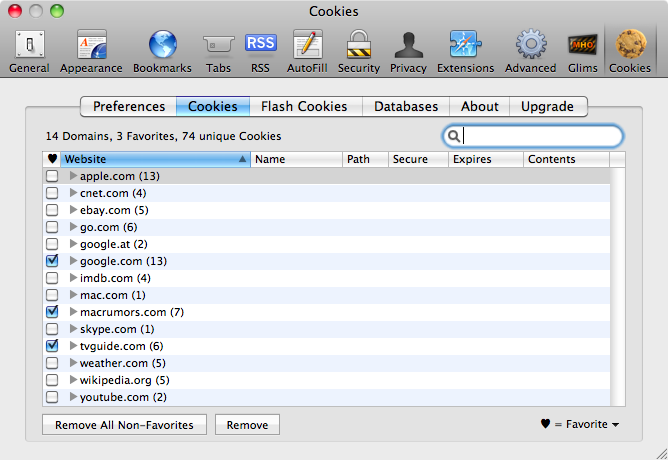Expand the weather.com disclosure triangle
668x460 pixels.
(73, 363)
